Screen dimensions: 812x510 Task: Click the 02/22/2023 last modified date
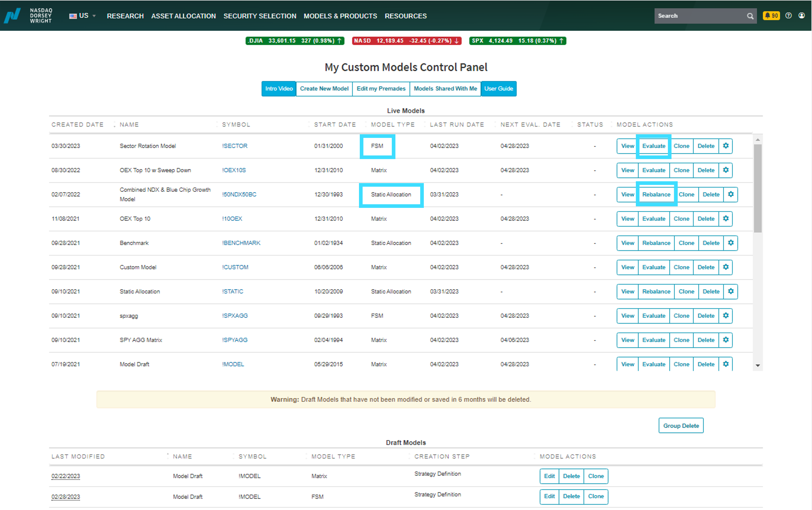click(65, 476)
